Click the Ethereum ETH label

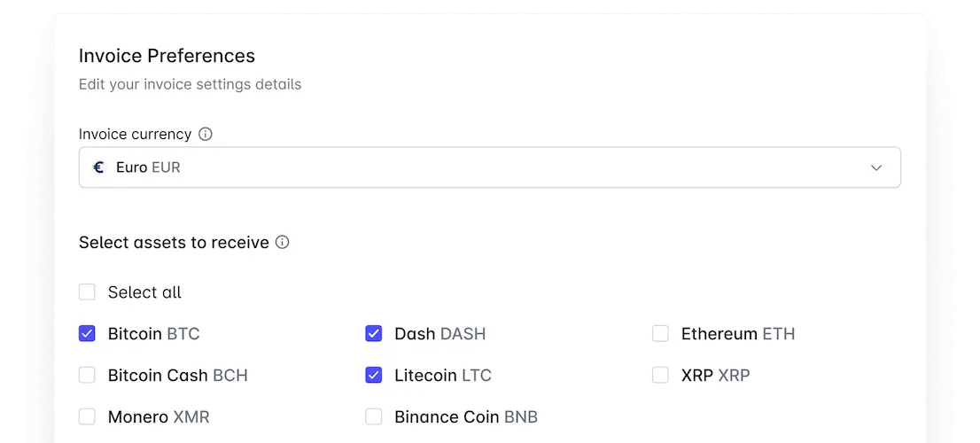coord(737,334)
